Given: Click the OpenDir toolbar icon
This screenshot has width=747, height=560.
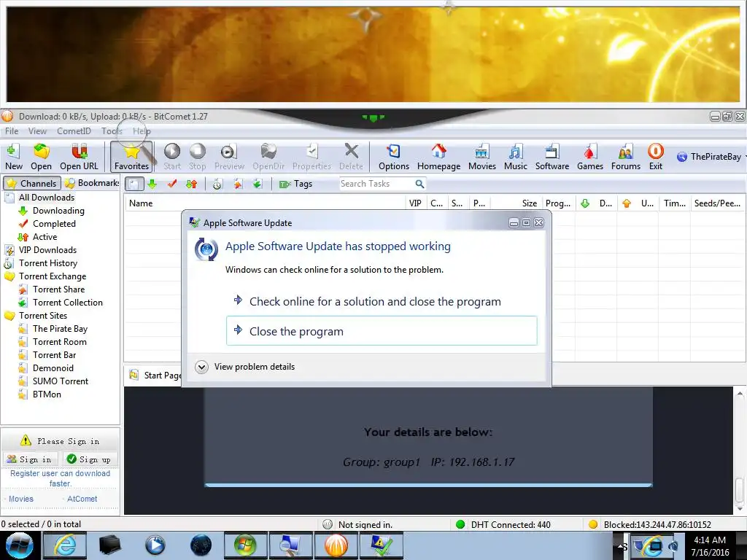Looking at the screenshot, I should click(x=268, y=157).
